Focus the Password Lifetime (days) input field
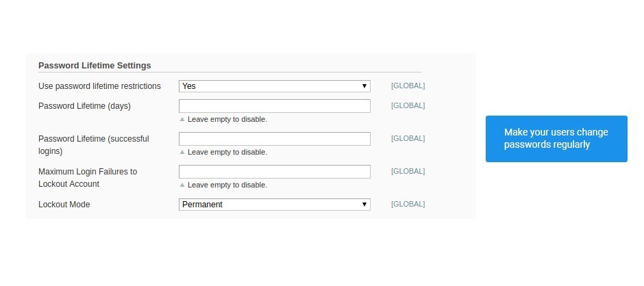The image size is (644, 286). [x=274, y=106]
